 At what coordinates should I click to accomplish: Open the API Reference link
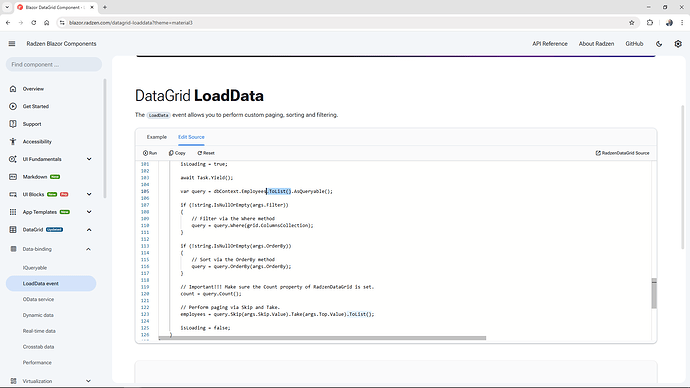550,44
